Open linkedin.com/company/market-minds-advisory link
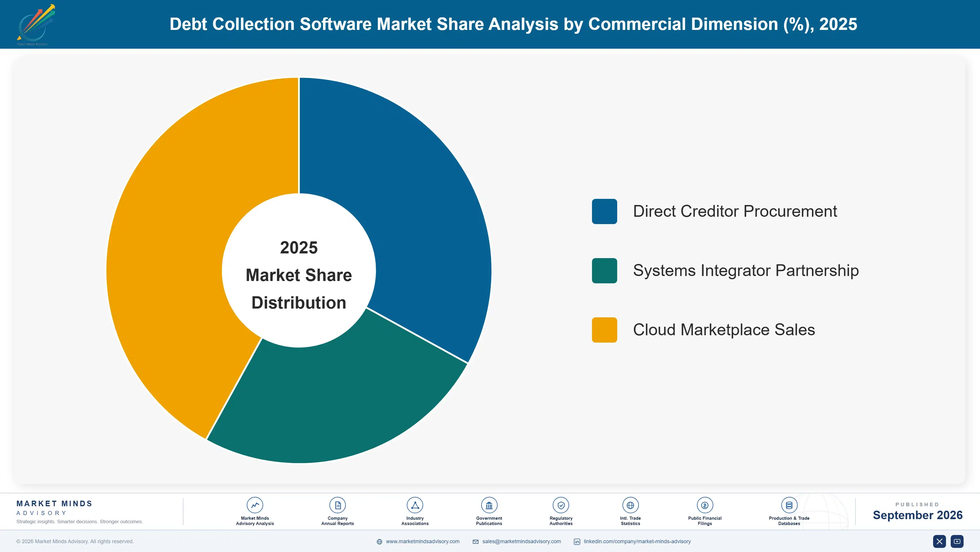980x552 pixels. [x=637, y=541]
